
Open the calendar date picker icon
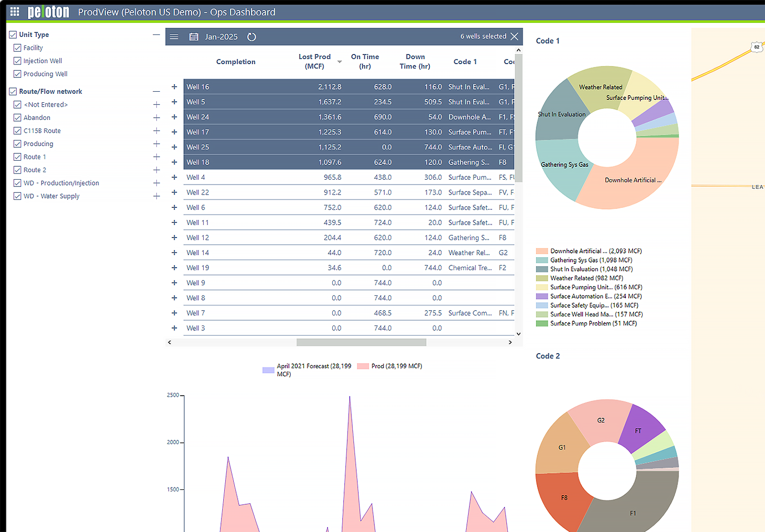[x=194, y=36]
